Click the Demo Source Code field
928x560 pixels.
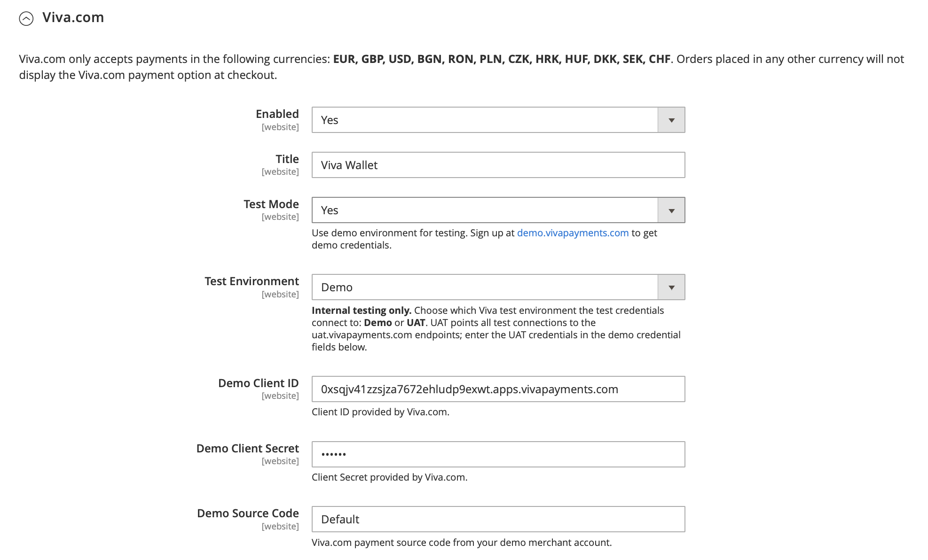point(498,519)
